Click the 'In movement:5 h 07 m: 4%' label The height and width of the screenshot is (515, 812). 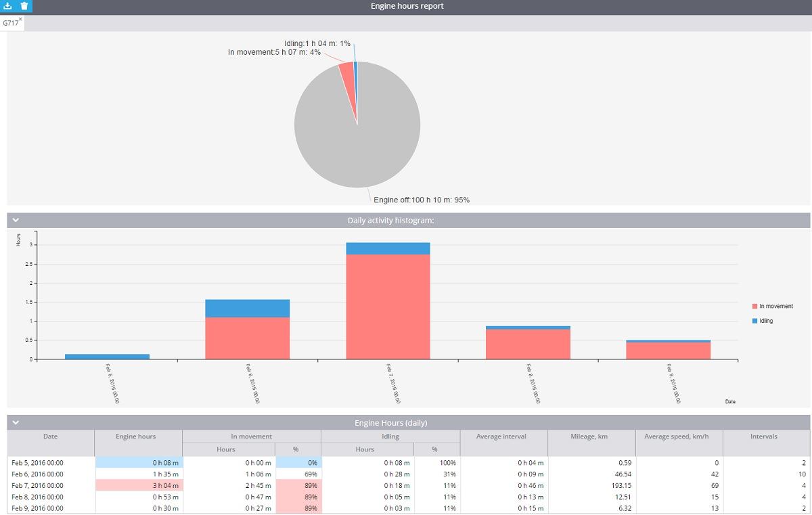click(274, 52)
